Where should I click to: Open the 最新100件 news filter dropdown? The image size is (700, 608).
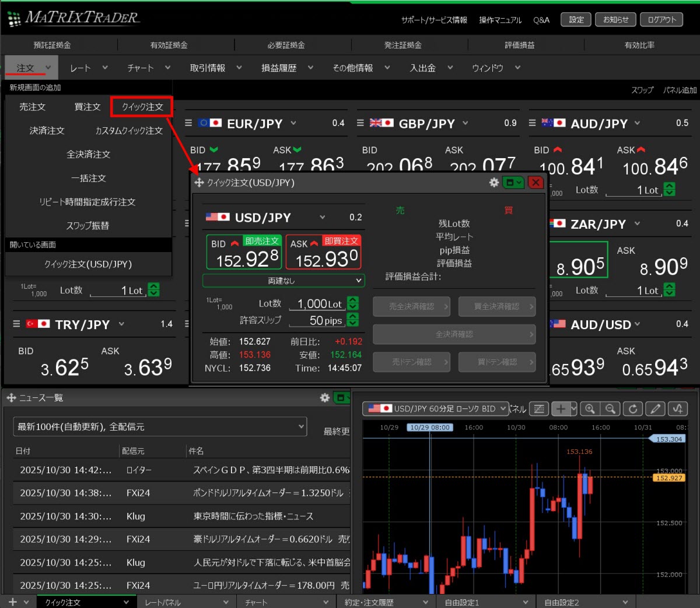coord(160,427)
